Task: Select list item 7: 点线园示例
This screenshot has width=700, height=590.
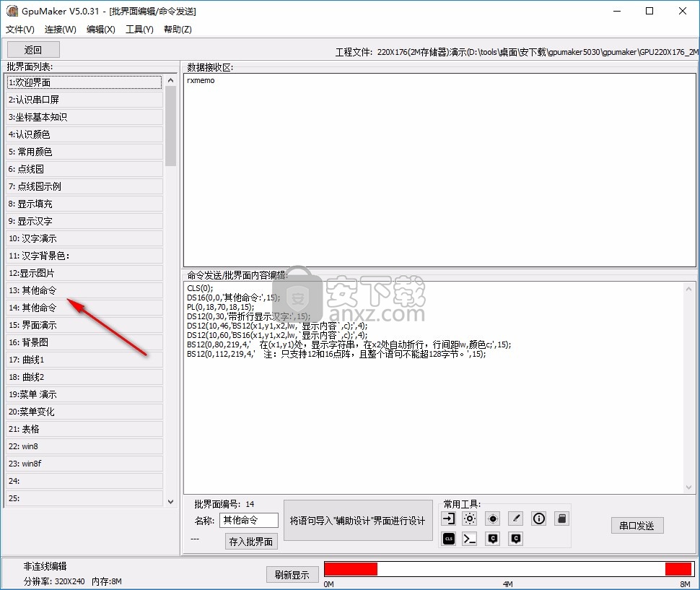Action: [x=85, y=187]
